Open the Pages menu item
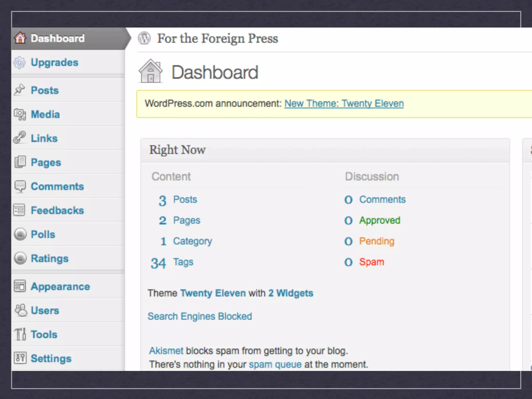This screenshot has height=399, width=532. pyautogui.click(x=46, y=162)
